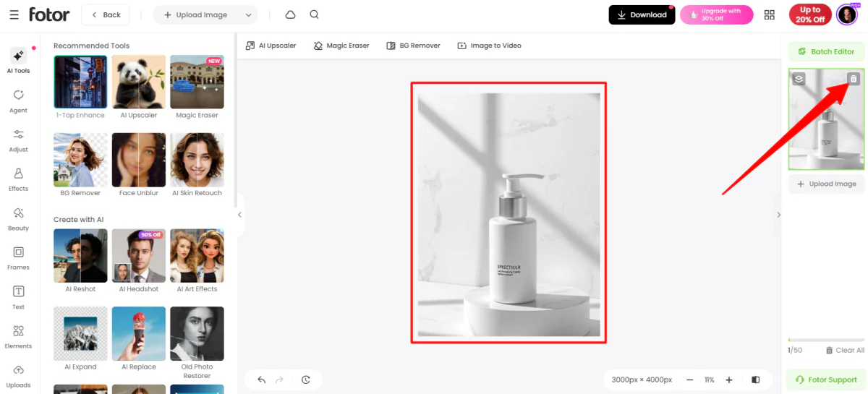868x394 pixels.
Task: Click the Download button
Action: [x=642, y=14]
